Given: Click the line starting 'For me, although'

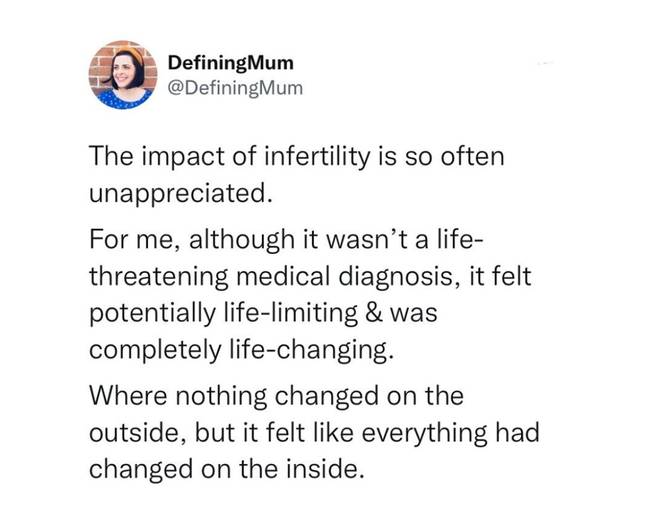Looking at the screenshot, I should (286, 239).
